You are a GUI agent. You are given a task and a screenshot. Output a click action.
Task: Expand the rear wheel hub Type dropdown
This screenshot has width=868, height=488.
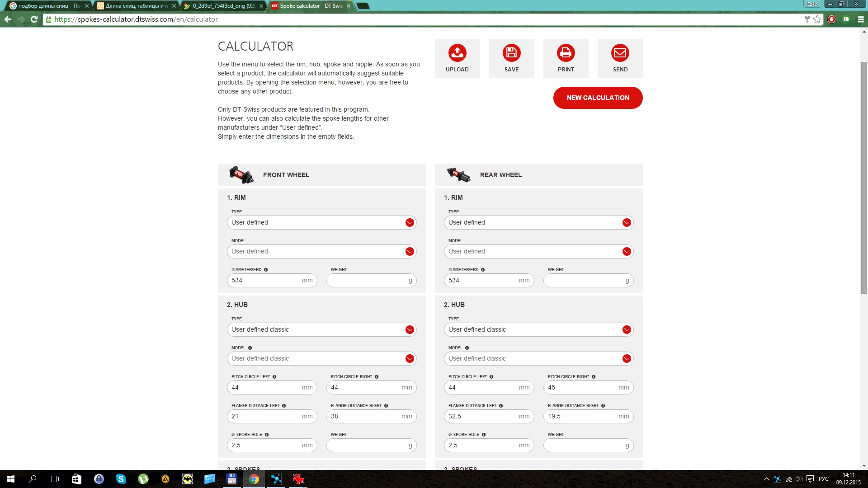pyautogui.click(x=627, y=329)
